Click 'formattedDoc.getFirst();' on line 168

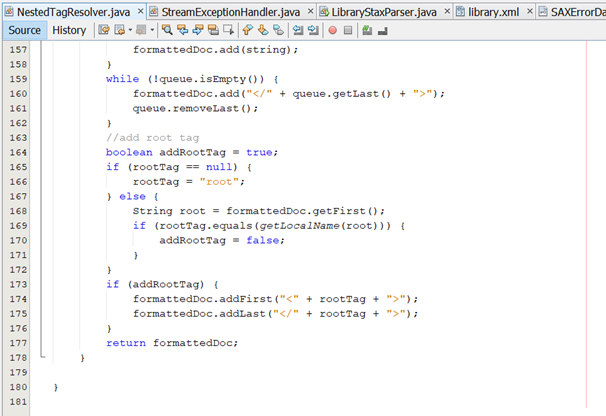(306, 211)
